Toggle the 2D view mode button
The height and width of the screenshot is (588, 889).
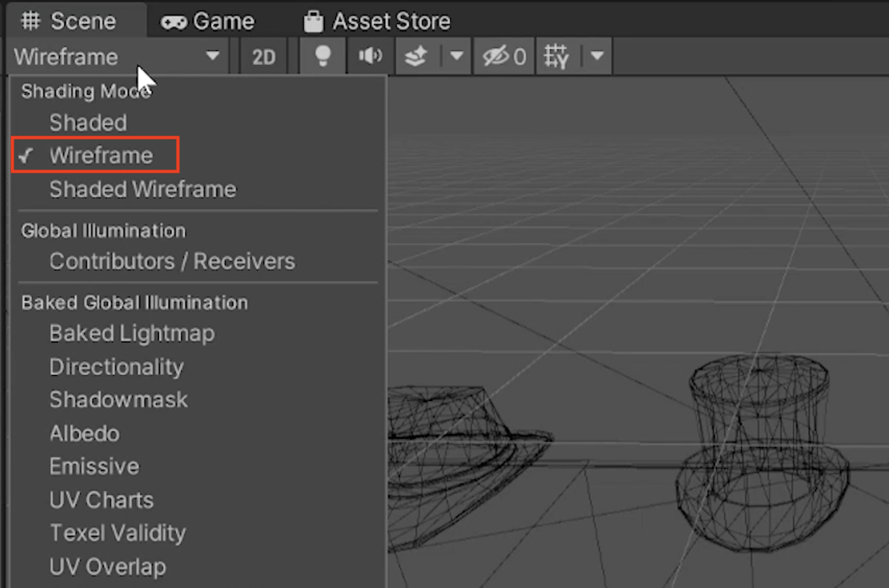click(x=263, y=57)
